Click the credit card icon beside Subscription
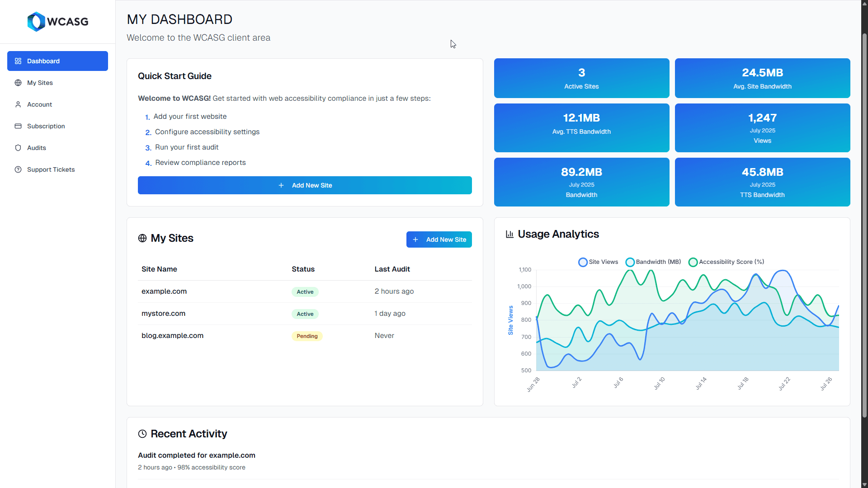This screenshot has width=868, height=488. (x=18, y=126)
